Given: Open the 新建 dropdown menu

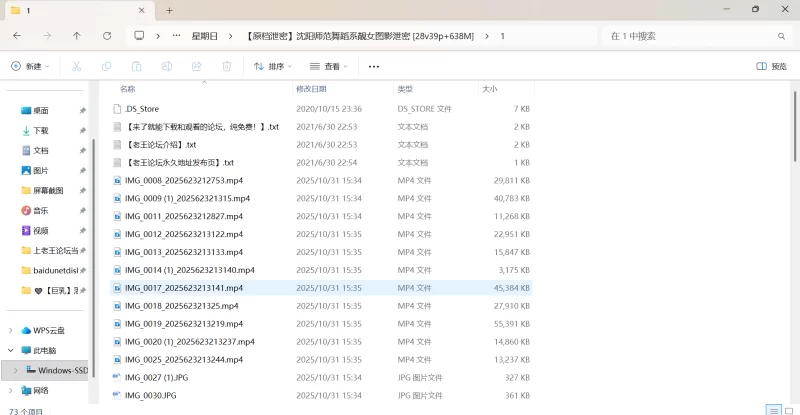Looking at the screenshot, I should [x=30, y=66].
